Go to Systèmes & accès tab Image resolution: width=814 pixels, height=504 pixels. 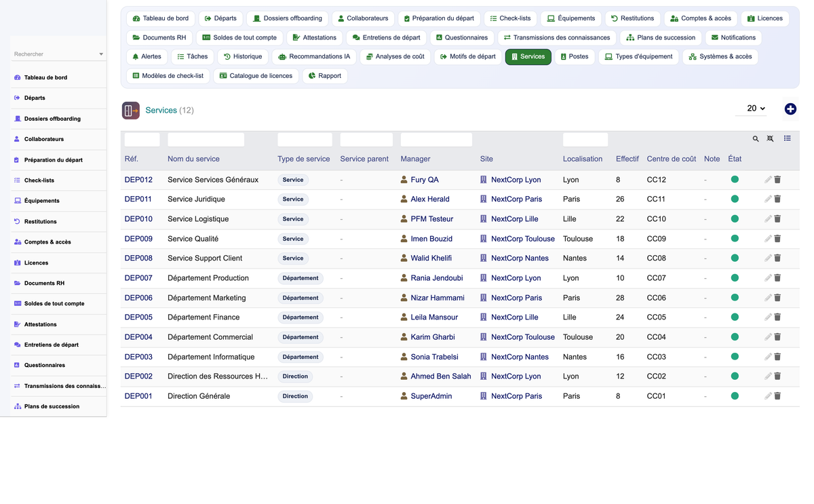720,56
